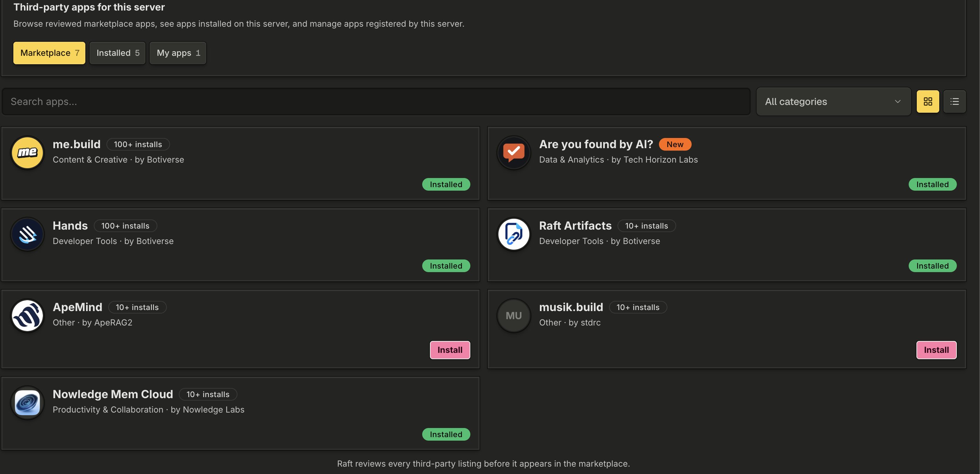Click the 10+ installs badge on Raft Artifacts
This screenshot has width=980, height=474.
646,225
